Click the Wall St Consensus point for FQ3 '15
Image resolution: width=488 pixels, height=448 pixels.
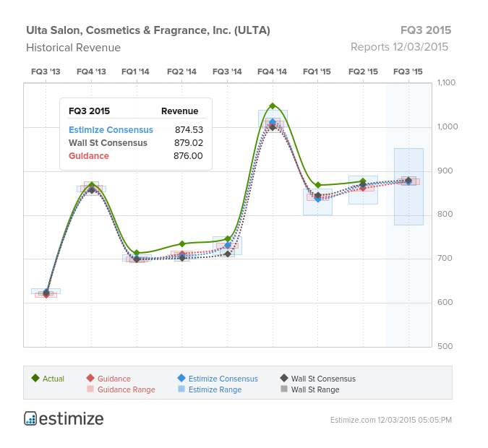pos(408,180)
